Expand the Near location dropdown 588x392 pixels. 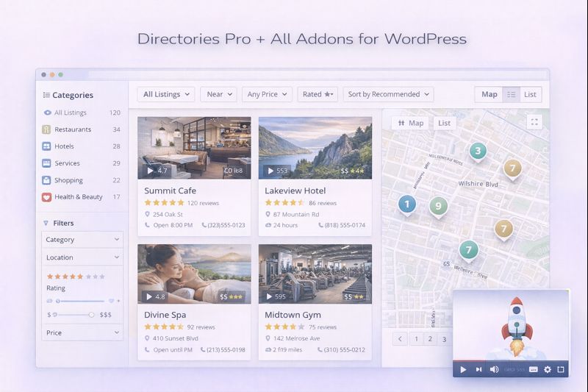[218, 94]
